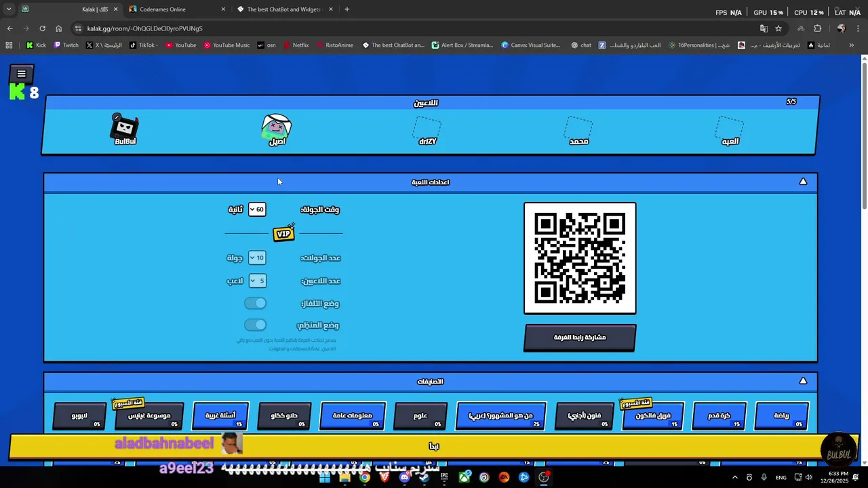
Task: Show hidden system tray icons
Action: pos(734,478)
